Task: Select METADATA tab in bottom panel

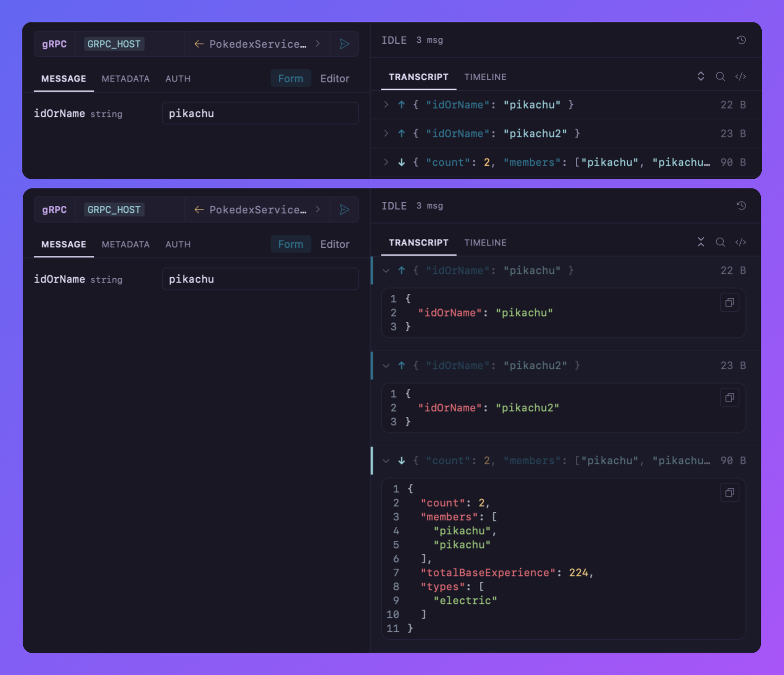Action: [126, 245]
